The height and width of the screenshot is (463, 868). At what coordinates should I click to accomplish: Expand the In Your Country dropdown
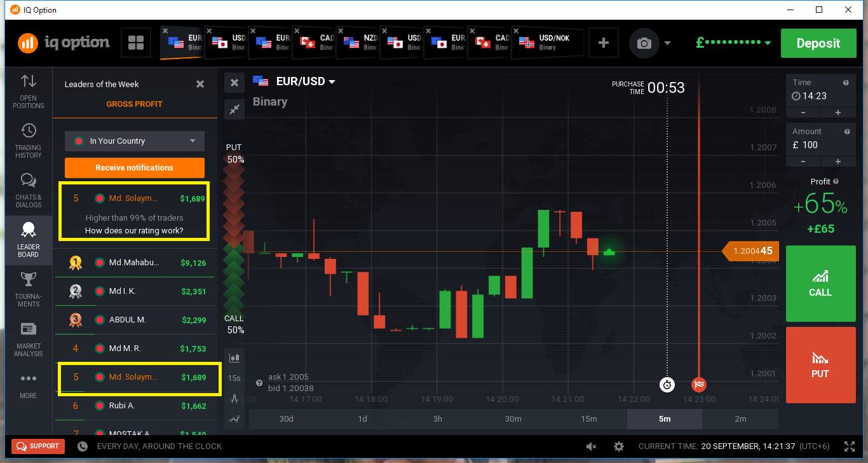click(135, 141)
